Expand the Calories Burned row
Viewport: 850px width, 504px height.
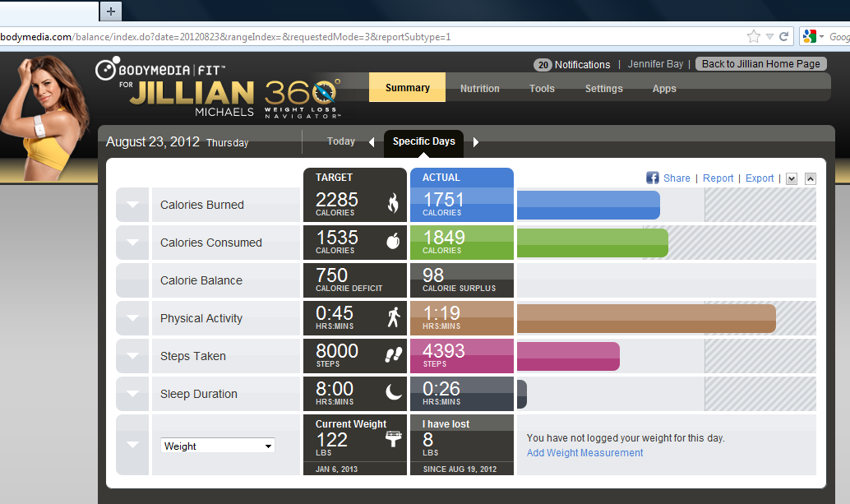[132, 205]
